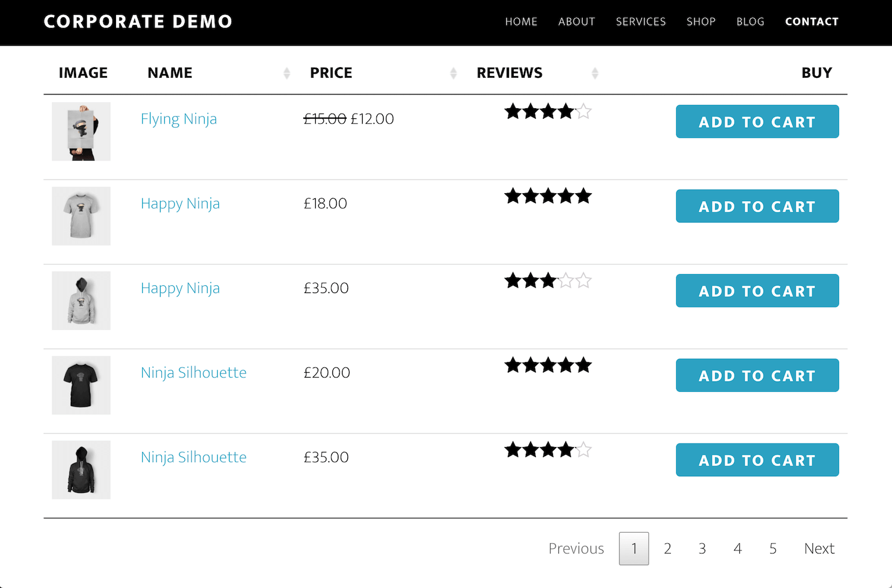Click the Ninja Silhouette hoodie image

coord(81,470)
